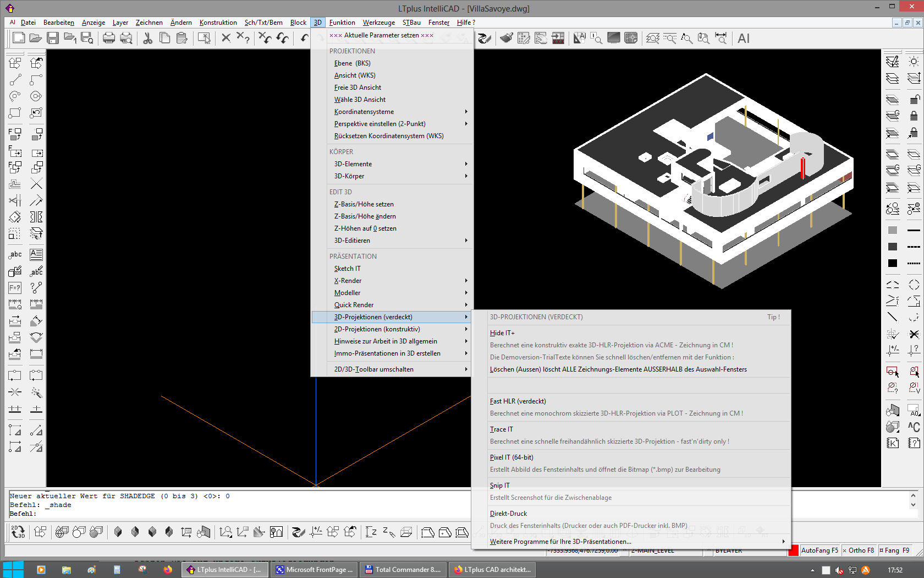The image size is (924, 578).
Task: Click the zoom dimension icon with width arrows
Action: pyautogui.click(x=721, y=38)
